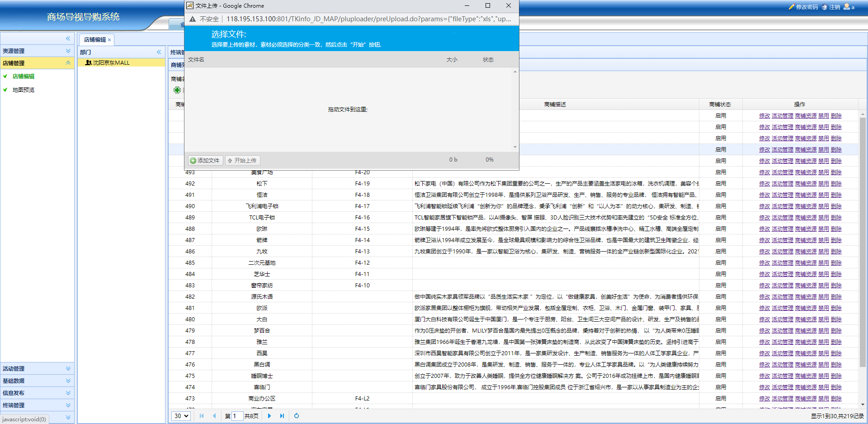The width and height of the screenshot is (868, 424).
Task: Click the 拖动文件到这里 drop area text
Action: 348,110
